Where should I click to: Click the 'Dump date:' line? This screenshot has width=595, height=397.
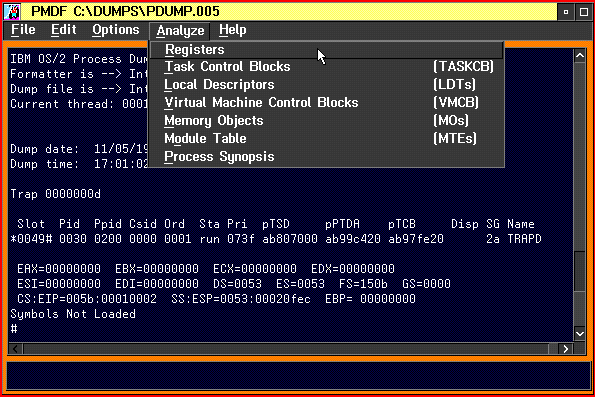pos(79,149)
